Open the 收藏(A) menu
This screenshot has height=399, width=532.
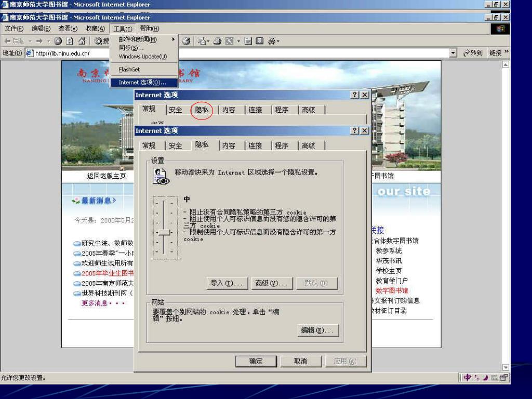pos(95,29)
